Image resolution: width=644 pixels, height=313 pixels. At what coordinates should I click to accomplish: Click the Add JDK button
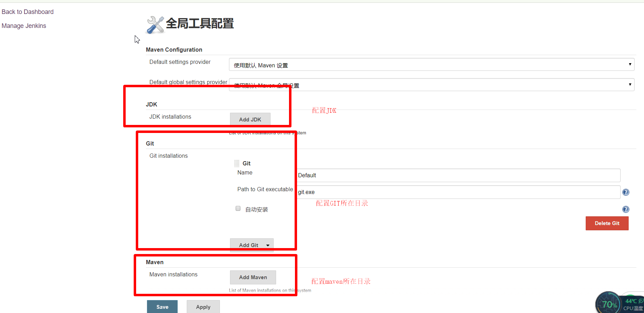(250, 119)
